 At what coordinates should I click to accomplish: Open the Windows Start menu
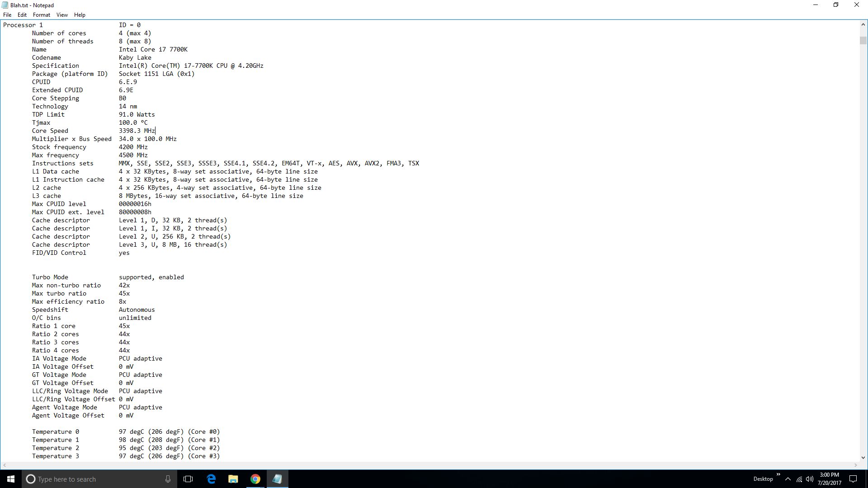tap(11, 479)
